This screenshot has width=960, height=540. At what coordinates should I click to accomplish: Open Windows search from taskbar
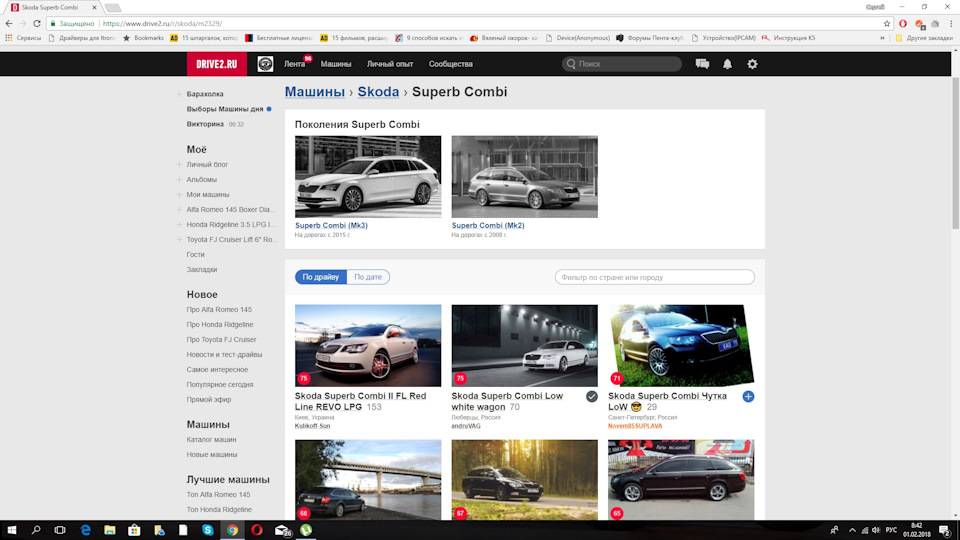(x=36, y=530)
